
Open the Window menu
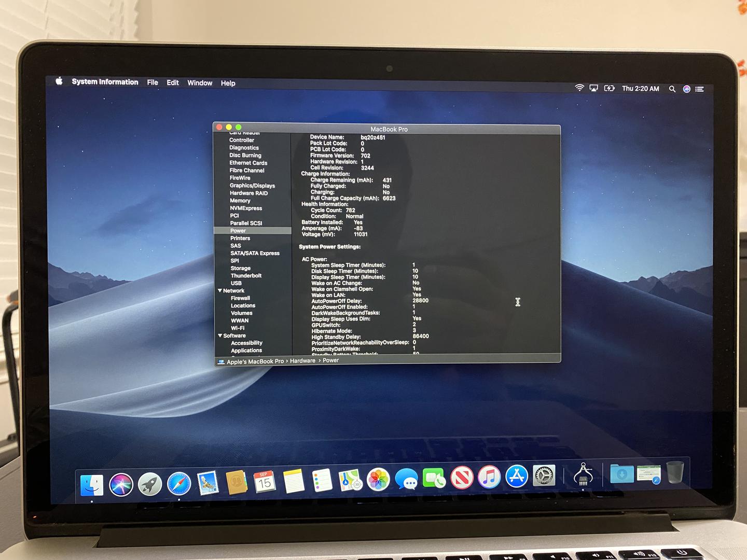[200, 83]
